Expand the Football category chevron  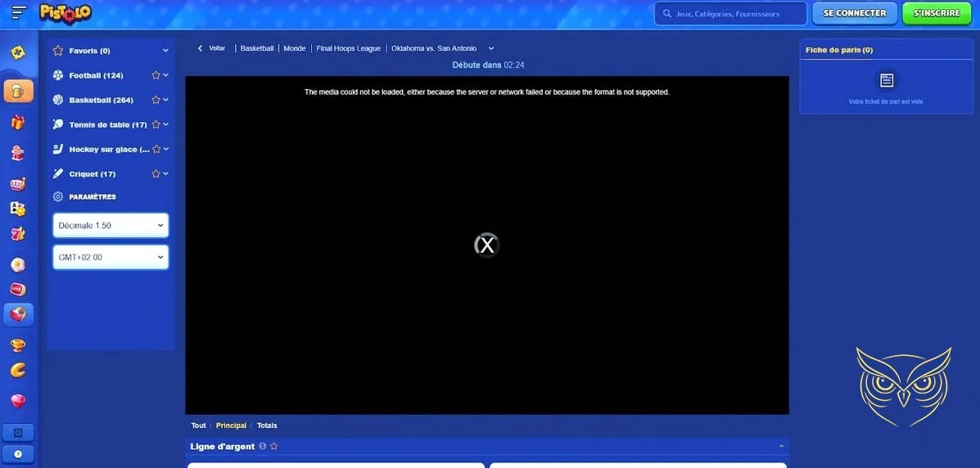(x=165, y=75)
